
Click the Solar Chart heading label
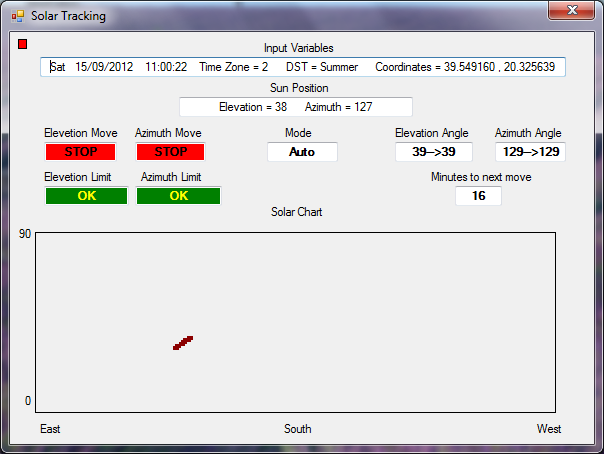[x=297, y=212]
